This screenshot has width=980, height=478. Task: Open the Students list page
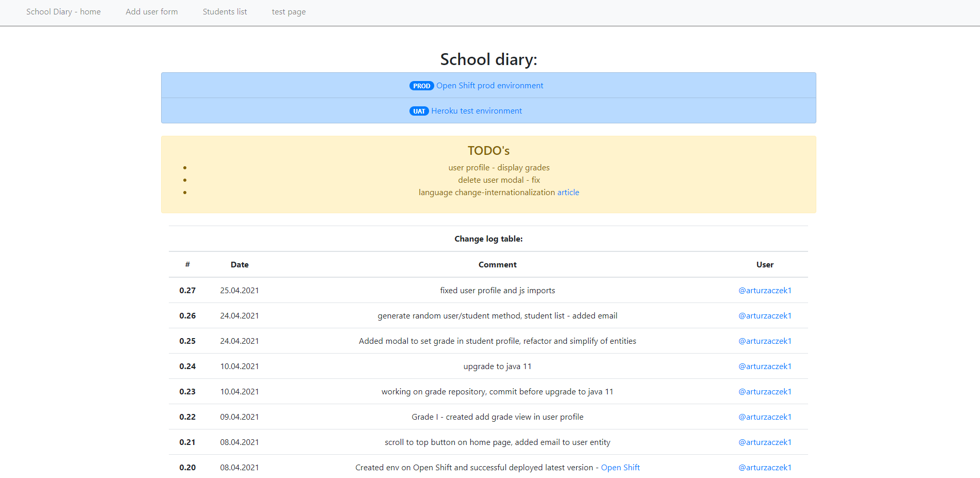tap(225, 11)
